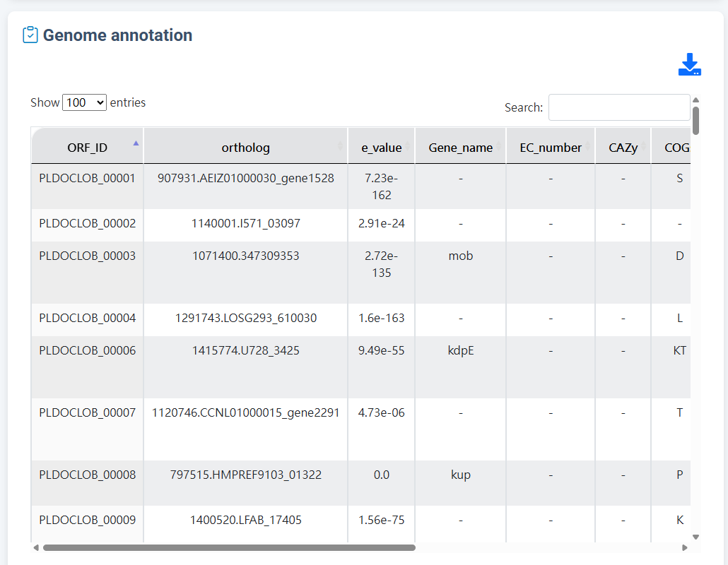Sort table by e_value column header

pyautogui.click(x=381, y=148)
